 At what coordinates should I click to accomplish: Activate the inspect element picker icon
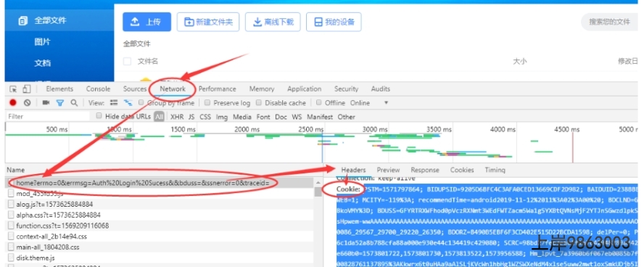[14, 89]
